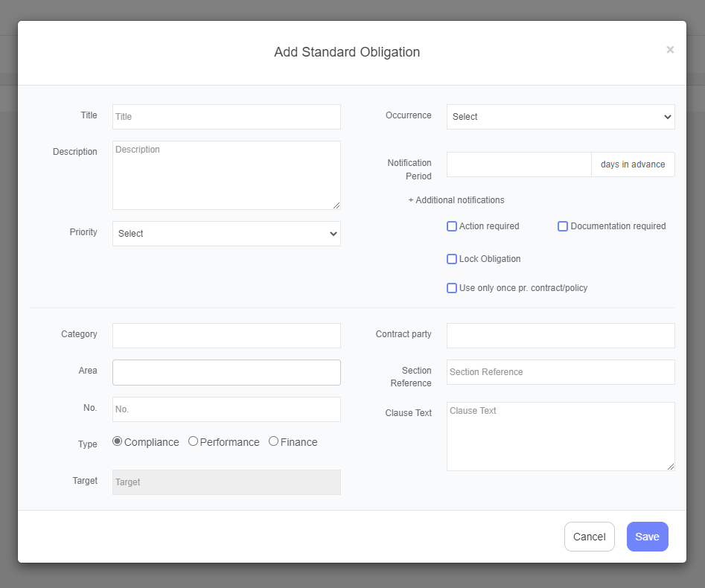Screen dimensions: 705x588
Task: Focus the Title text field
Action: [x=226, y=117]
